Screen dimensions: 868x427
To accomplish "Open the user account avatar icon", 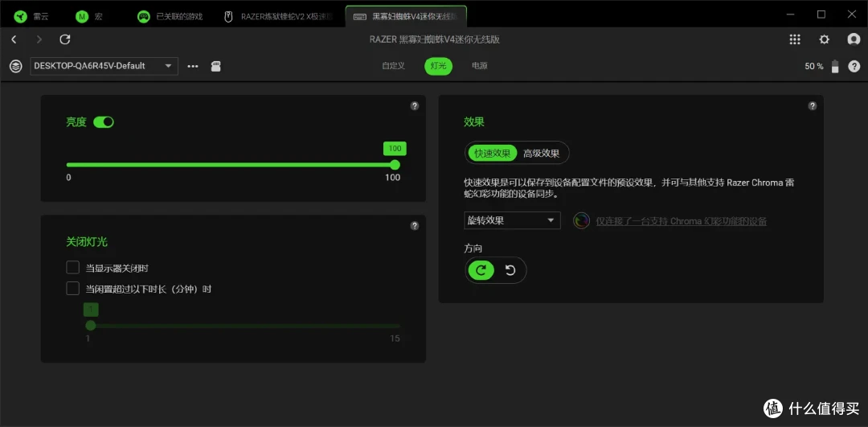I will click(854, 39).
